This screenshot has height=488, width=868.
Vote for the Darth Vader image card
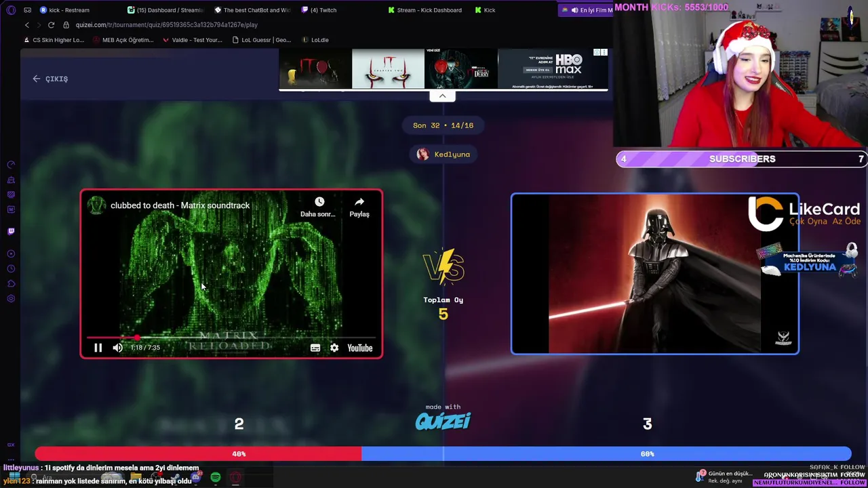pos(655,274)
